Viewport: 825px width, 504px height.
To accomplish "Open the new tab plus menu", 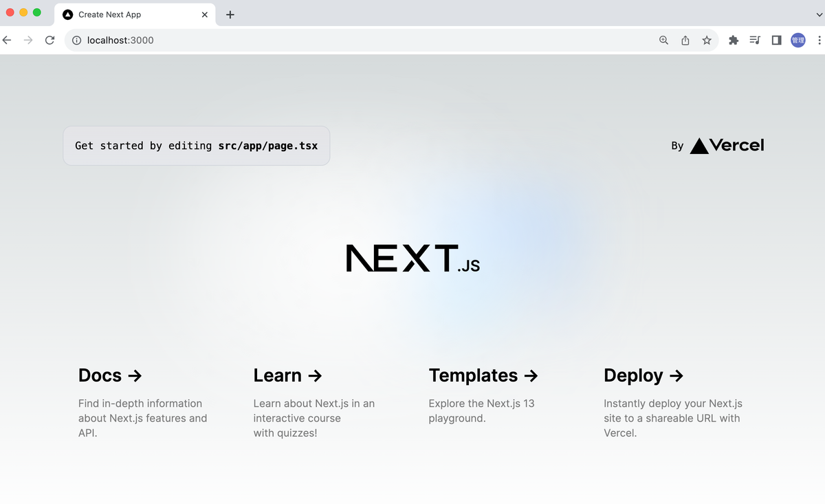I will point(230,14).
